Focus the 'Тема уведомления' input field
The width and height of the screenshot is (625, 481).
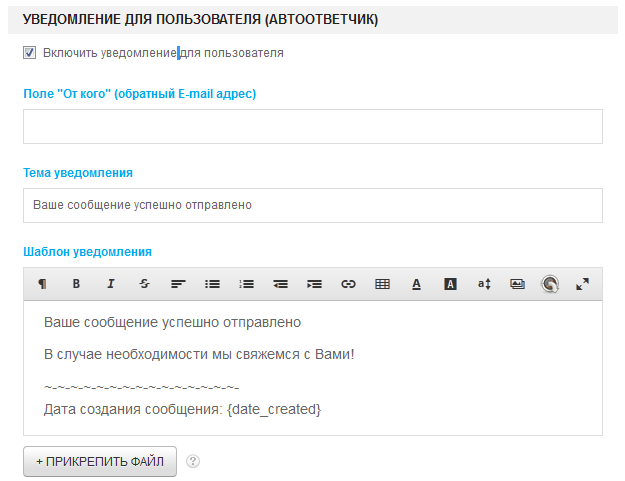313,205
